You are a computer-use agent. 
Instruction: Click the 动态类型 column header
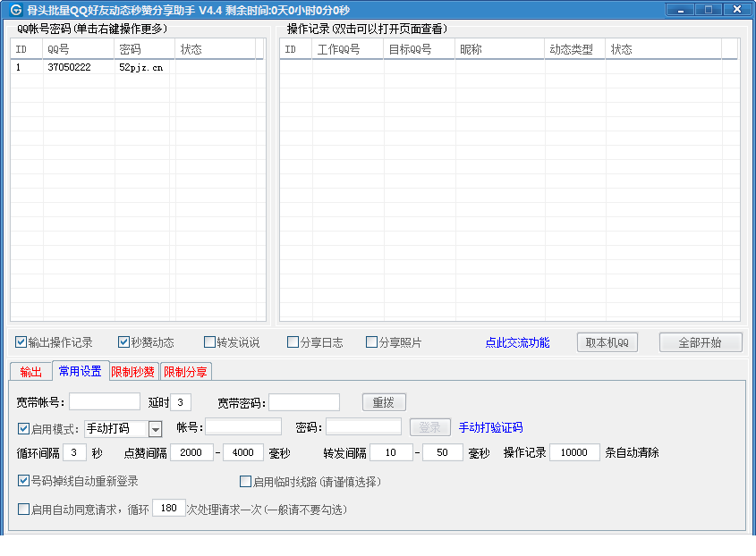coord(575,49)
